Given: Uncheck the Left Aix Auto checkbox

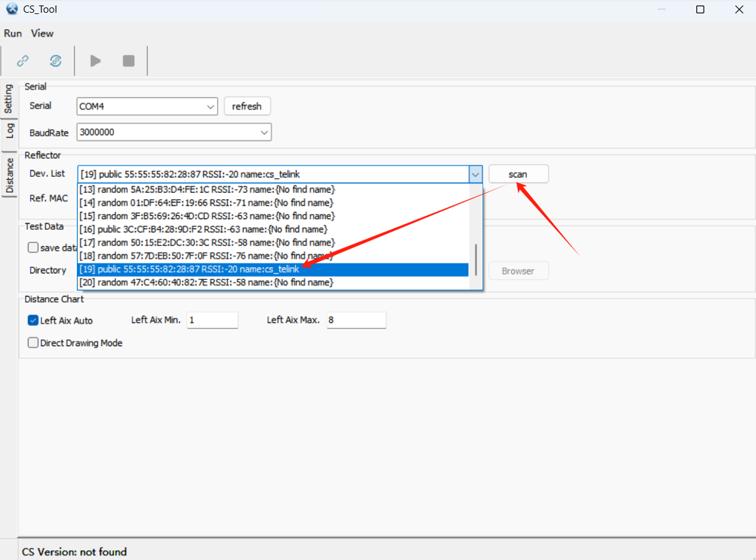Looking at the screenshot, I should click(x=33, y=321).
